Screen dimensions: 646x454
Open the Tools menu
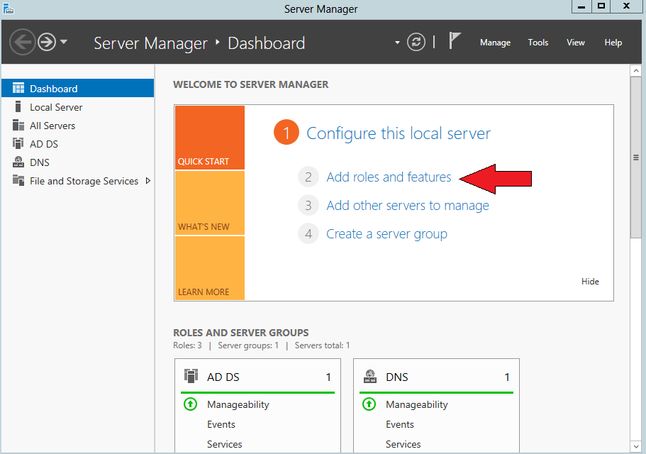tap(538, 42)
